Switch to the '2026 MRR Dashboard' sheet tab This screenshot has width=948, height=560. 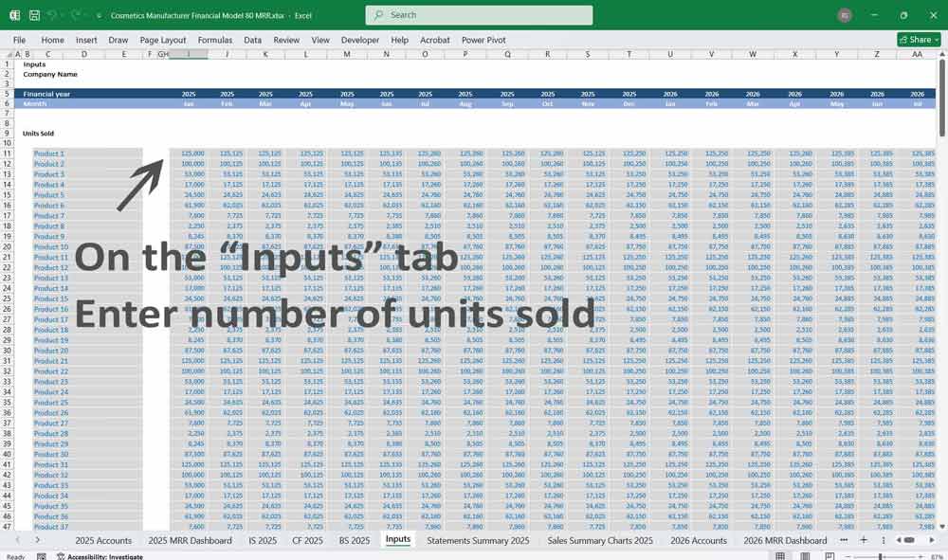785,541
